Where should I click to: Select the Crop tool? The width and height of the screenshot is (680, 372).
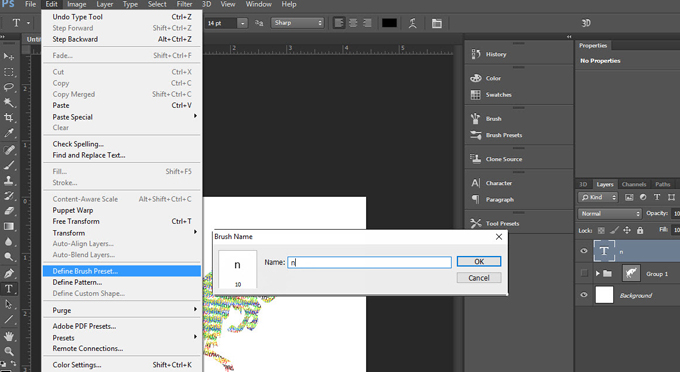[x=9, y=117]
